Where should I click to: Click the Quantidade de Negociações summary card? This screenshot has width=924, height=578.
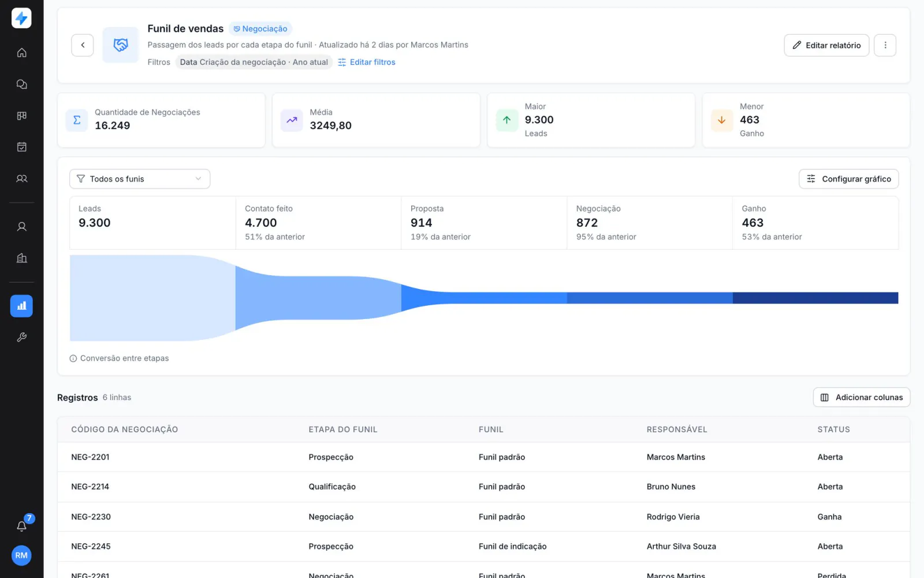pos(161,120)
